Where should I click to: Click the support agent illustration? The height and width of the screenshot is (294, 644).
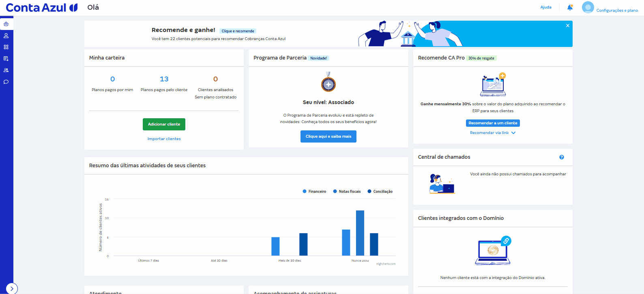[x=442, y=184]
